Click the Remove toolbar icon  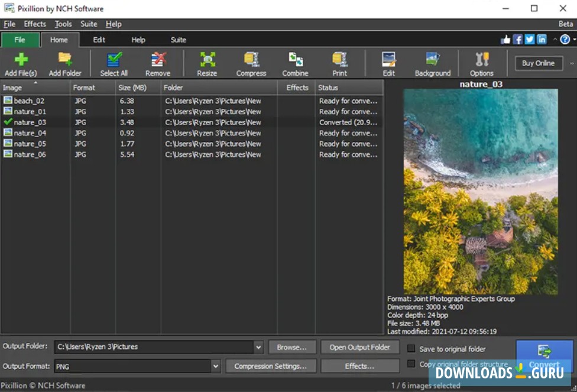point(158,63)
